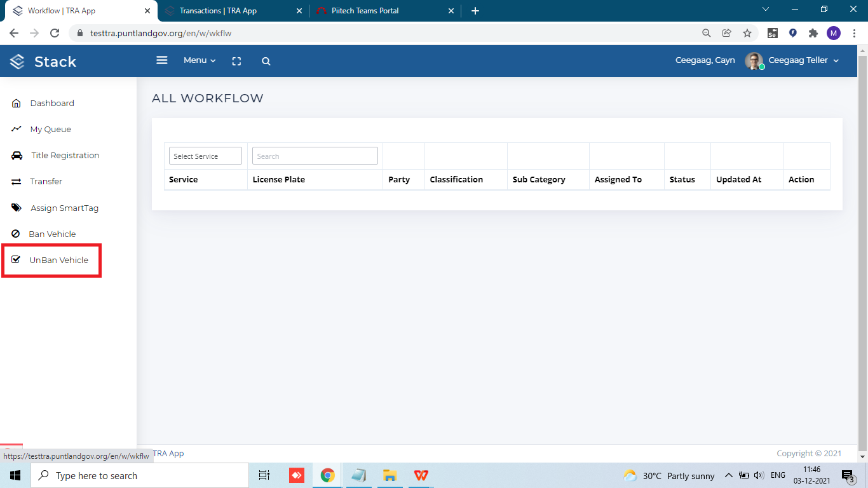The width and height of the screenshot is (868, 488).
Task: Open the header search magnifier icon
Action: pos(266,61)
